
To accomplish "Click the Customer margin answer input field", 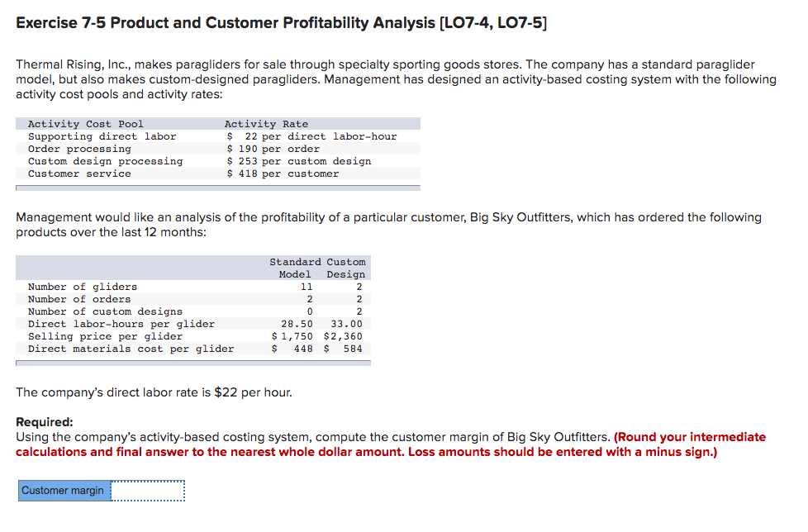I will pyautogui.click(x=147, y=491).
